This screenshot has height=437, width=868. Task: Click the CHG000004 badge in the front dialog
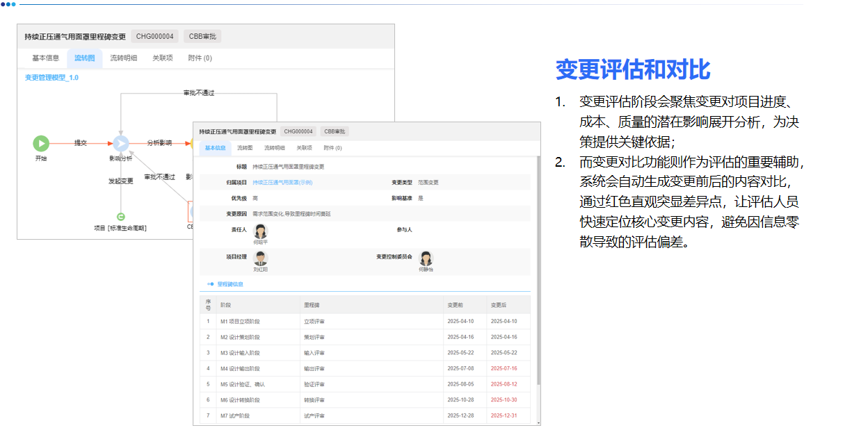coord(298,131)
